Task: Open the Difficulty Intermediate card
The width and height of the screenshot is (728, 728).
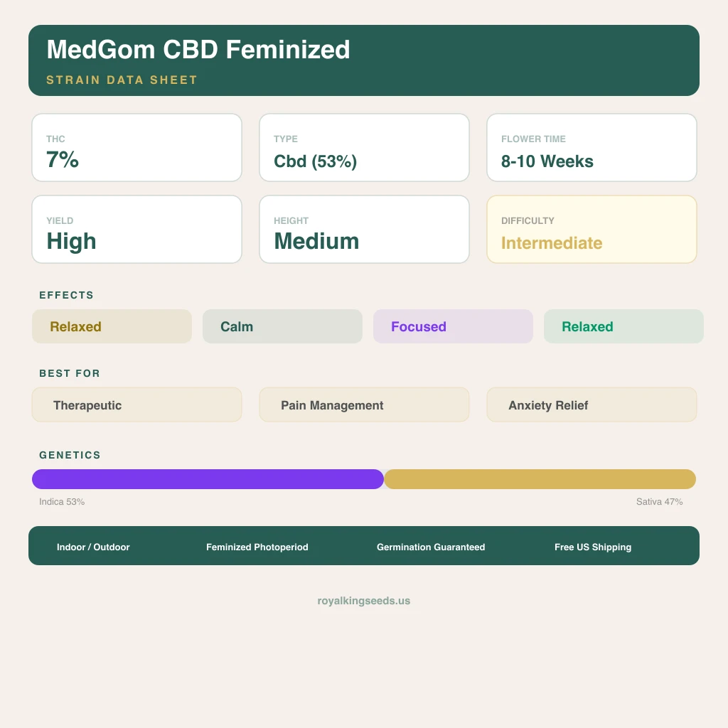Action: click(x=591, y=230)
